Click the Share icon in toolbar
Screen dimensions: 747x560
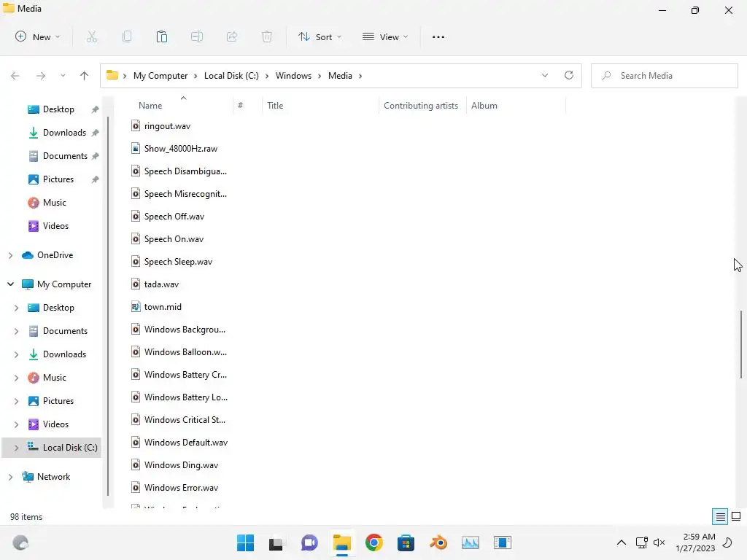tap(232, 36)
